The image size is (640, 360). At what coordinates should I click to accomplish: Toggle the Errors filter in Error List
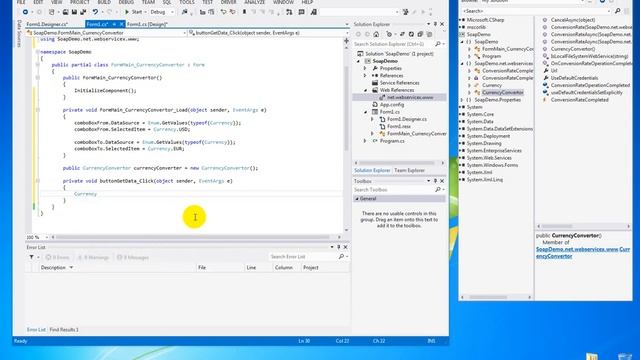click(58, 257)
